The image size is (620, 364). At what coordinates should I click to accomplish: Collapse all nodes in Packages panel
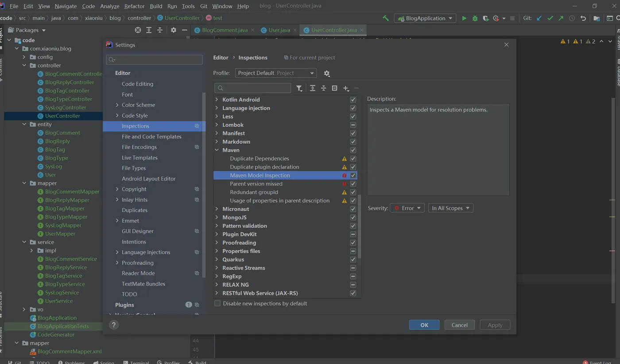click(160, 30)
